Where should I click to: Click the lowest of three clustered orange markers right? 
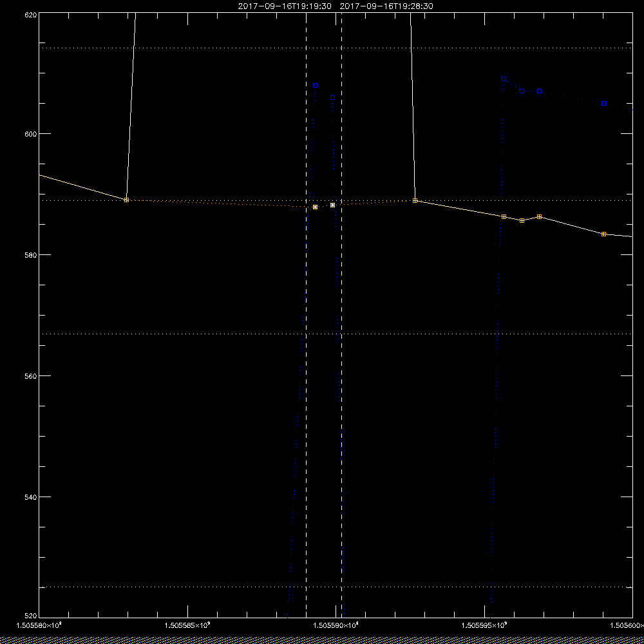point(522,220)
